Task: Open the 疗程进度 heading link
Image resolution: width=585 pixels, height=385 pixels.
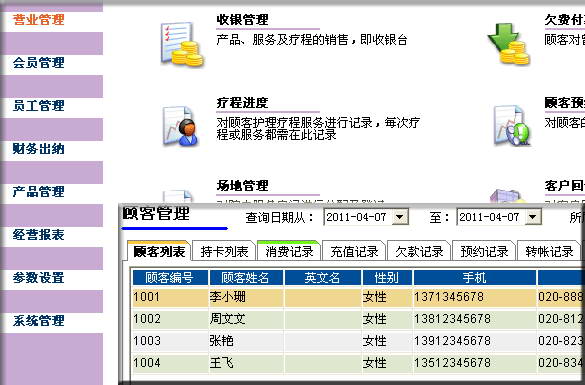Action: pos(242,103)
